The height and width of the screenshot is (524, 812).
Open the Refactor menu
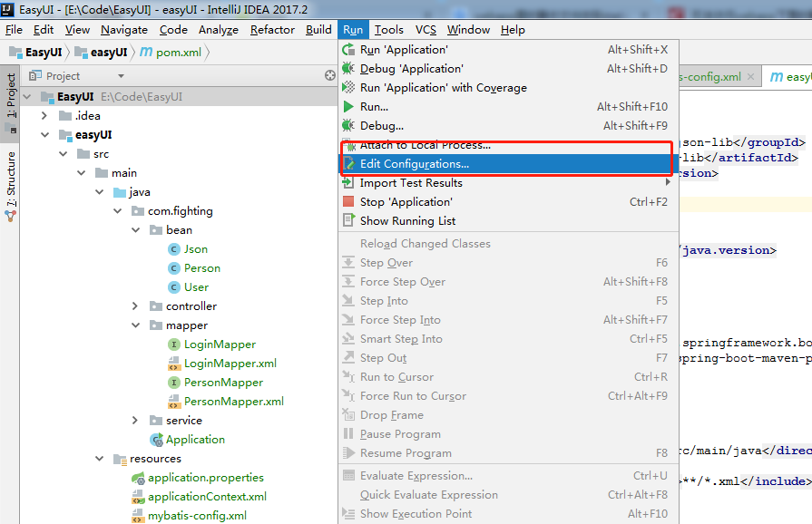click(272, 30)
